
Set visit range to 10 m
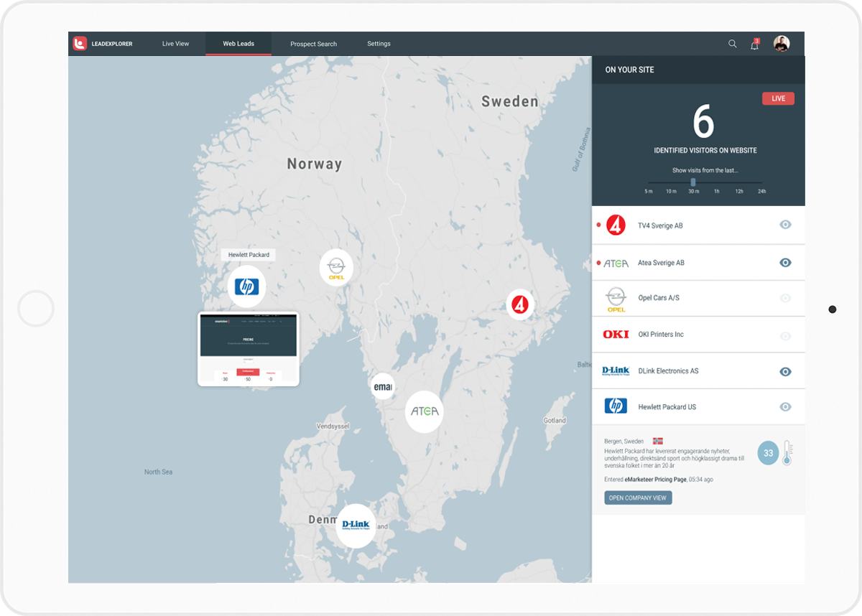pyautogui.click(x=671, y=192)
